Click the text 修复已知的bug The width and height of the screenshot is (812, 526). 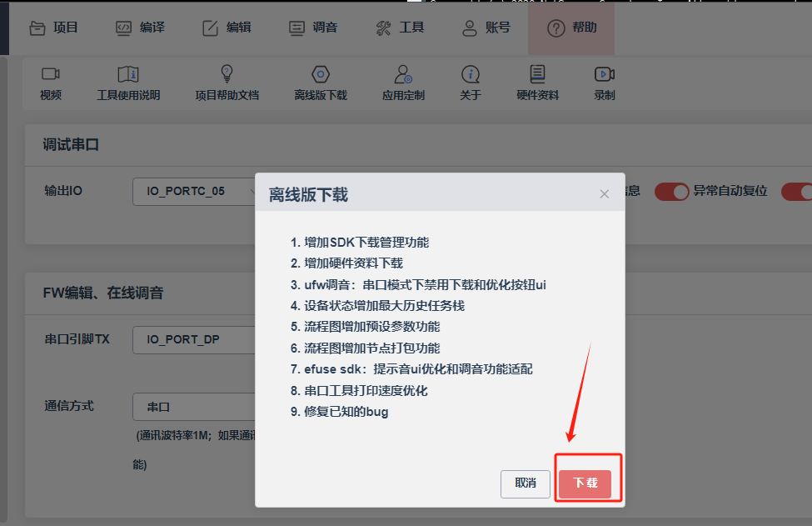click(346, 412)
